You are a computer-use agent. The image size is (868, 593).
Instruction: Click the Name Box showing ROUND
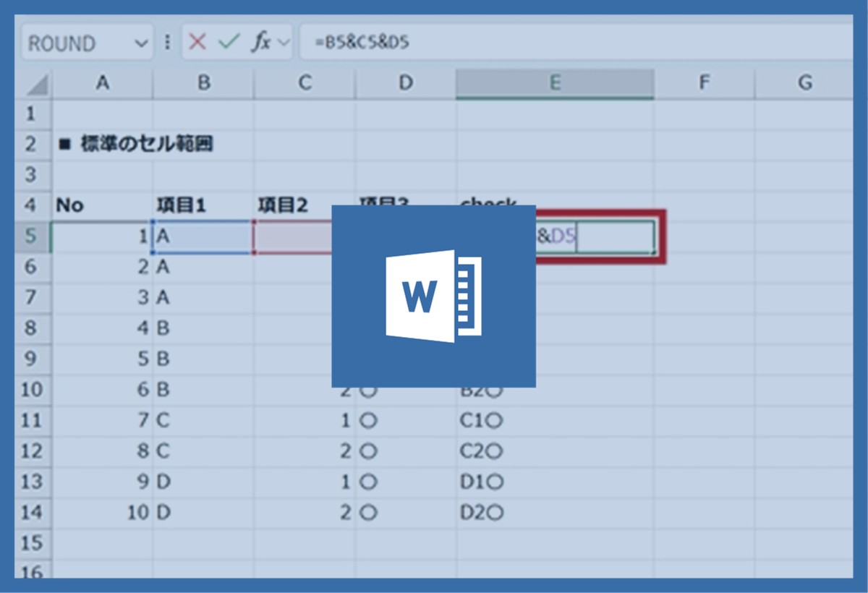(x=72, y=43)
